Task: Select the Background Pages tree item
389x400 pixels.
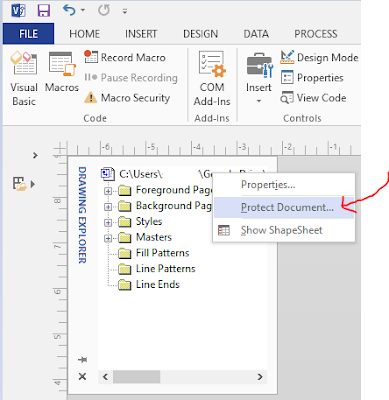Action: tap(173, 206)
